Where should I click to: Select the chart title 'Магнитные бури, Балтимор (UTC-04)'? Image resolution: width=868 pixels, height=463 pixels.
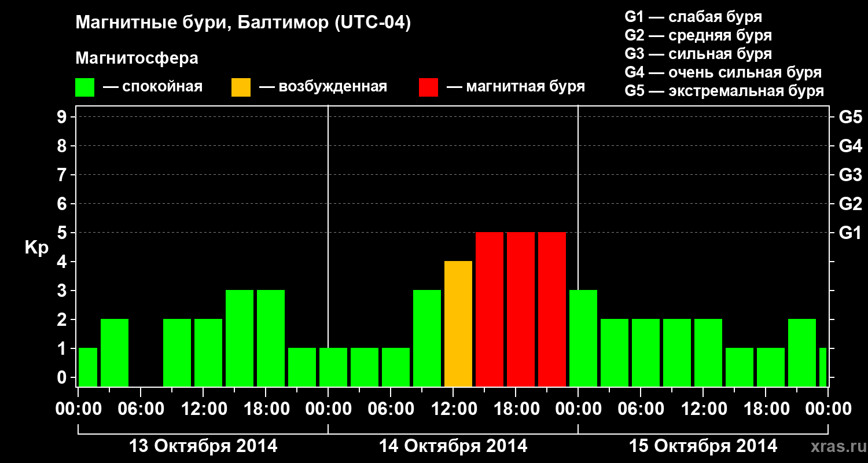pos(243,23)
